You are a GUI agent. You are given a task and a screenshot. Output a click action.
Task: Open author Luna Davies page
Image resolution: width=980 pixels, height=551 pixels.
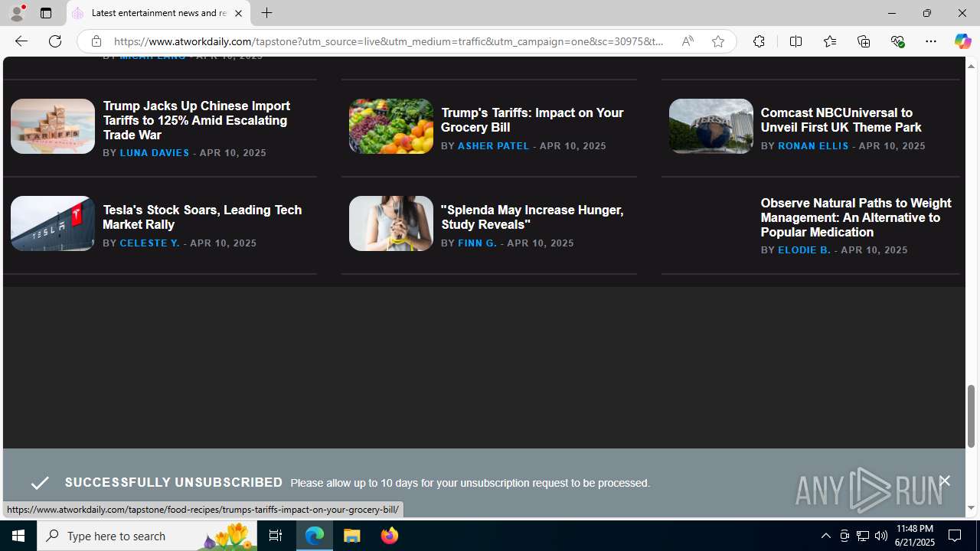click(154, 153)
